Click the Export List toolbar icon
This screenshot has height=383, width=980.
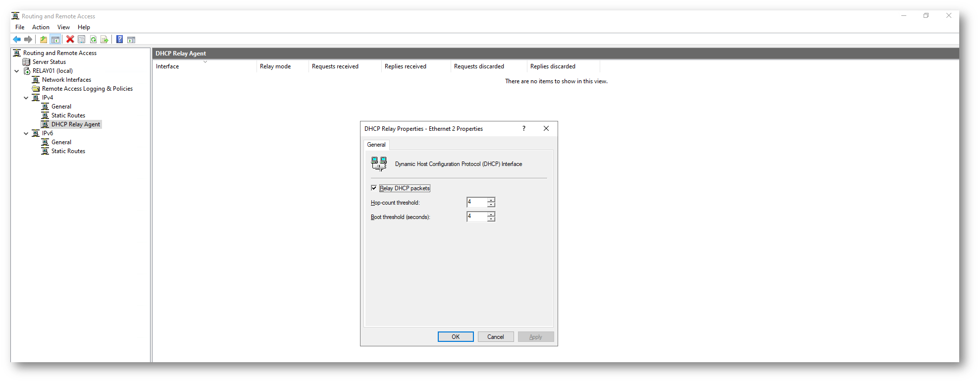[x=104, y=40]
